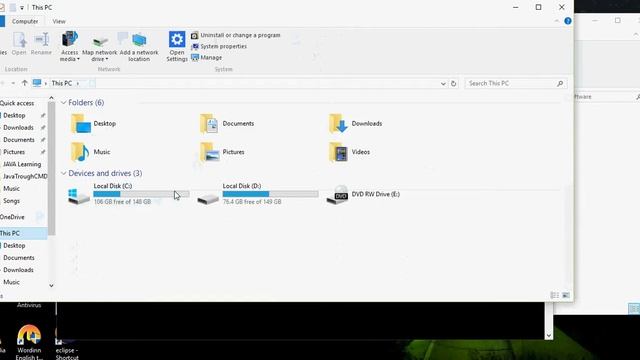Open JAVA Learning in navigation pane
Screen dimensions: 640x360
[22, 164]
